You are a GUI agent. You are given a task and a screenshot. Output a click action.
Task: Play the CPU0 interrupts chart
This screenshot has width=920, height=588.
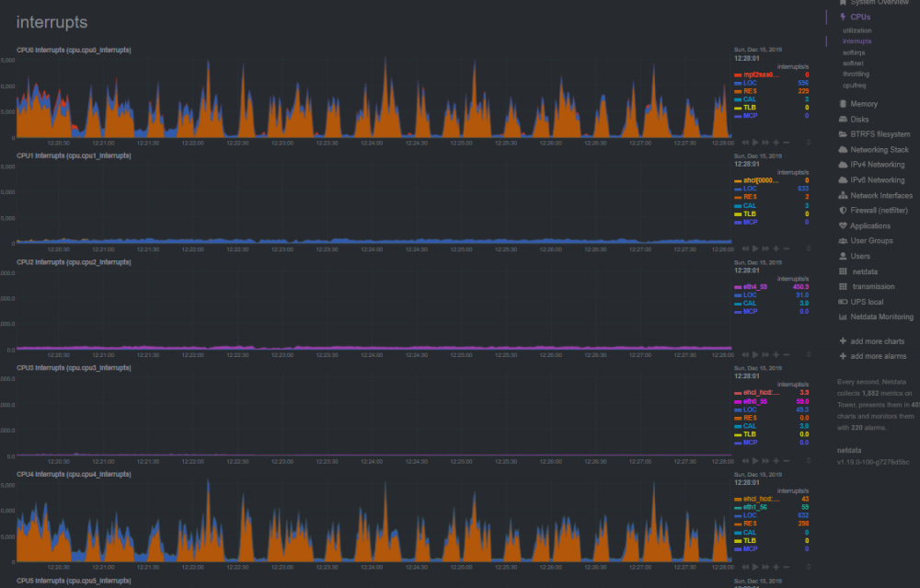pyautogui.click(x=755, y=142)
